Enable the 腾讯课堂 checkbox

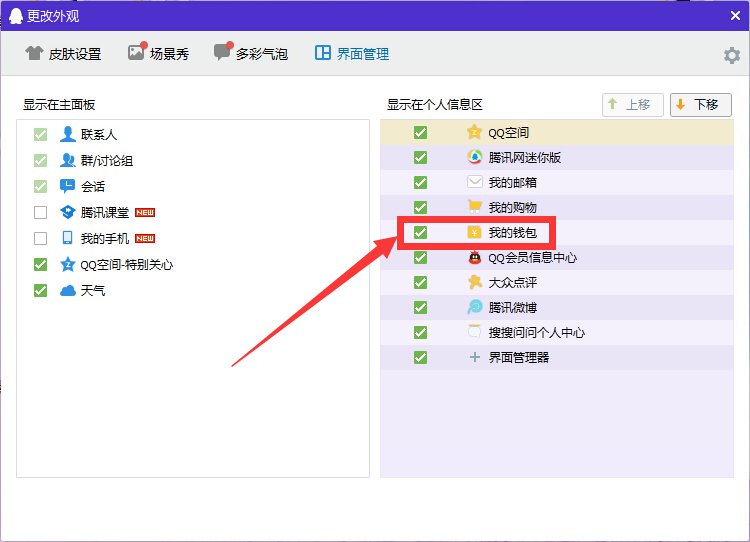41,212
